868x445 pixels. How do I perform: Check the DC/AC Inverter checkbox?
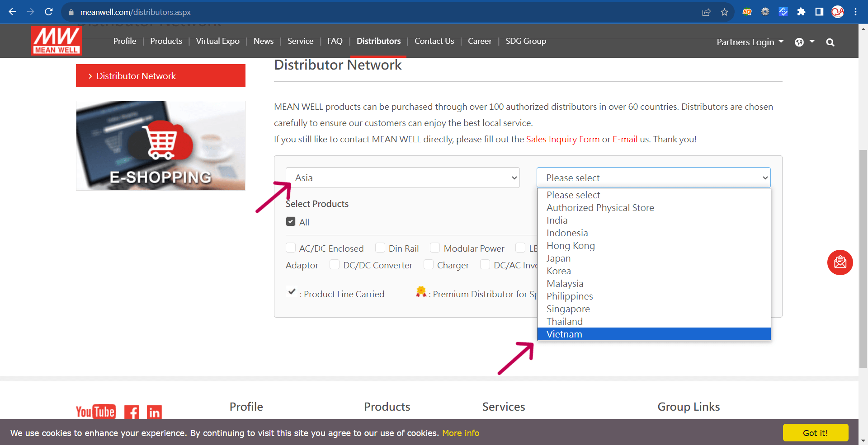(485, 264)
